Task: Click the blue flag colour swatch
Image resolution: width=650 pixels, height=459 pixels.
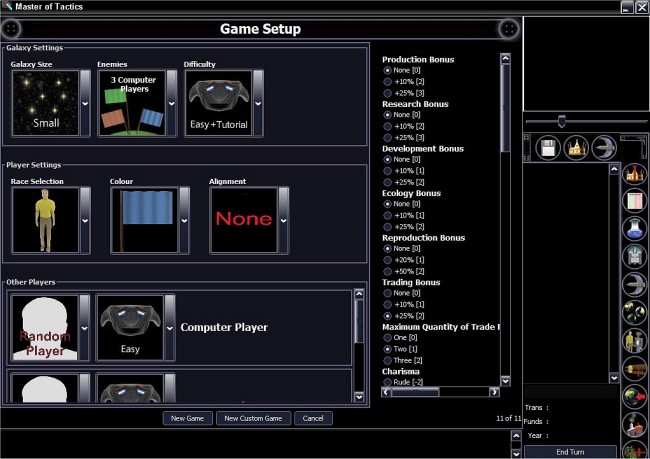Action: click(x=145, y=220)
